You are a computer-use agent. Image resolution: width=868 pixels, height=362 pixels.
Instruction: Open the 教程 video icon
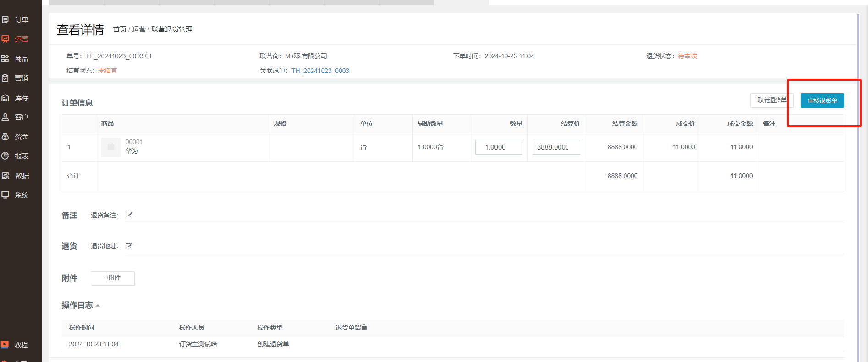coord(5,345)
